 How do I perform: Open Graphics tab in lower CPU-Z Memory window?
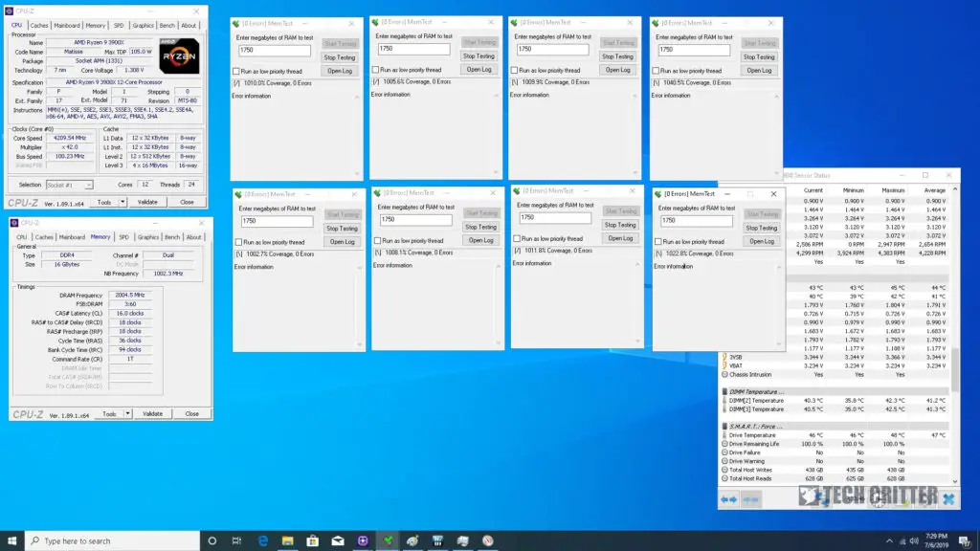tap(148, 237)
